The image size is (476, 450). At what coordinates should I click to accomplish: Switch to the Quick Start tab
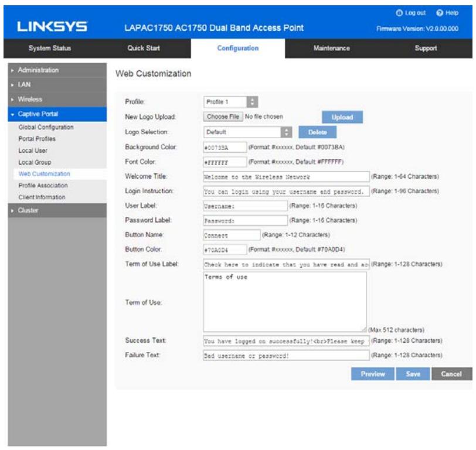[144, 48]
